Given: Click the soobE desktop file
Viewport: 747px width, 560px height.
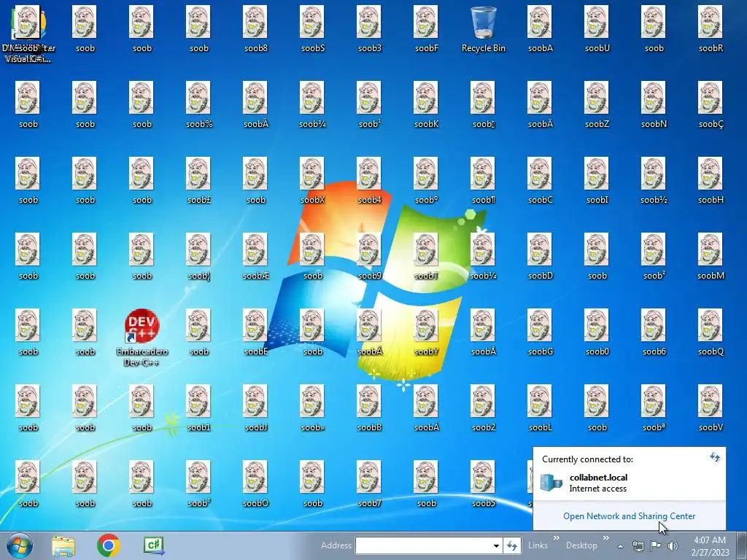Looking at the screenshot, I should click(x=256, y=332).
